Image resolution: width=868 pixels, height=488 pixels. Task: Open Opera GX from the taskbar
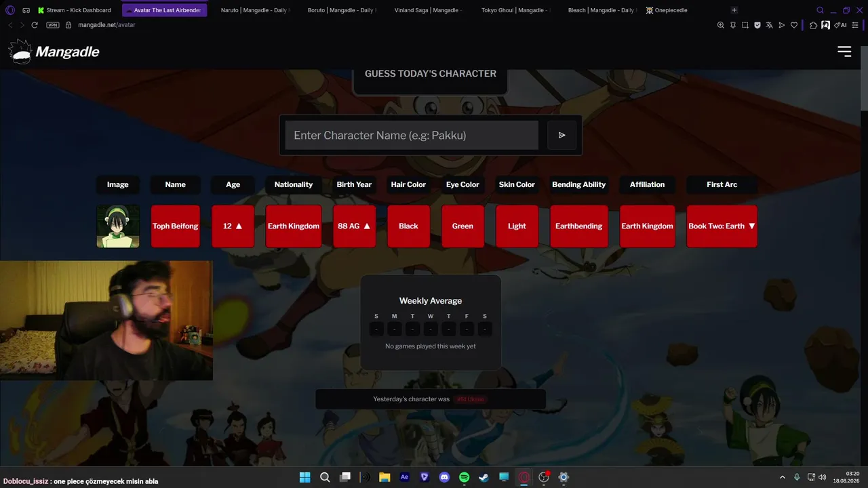(x=524, y=477)
